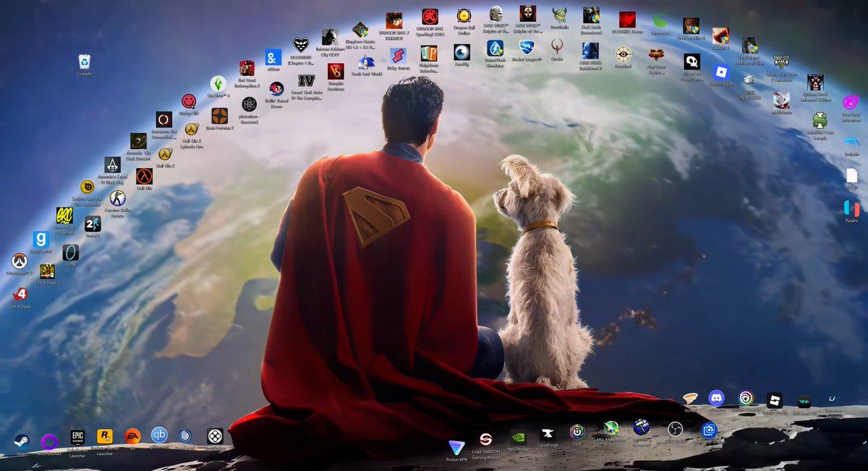
Task: Launch the Team Fortress 2 shortcut
Action: click(x=219, y=116)
